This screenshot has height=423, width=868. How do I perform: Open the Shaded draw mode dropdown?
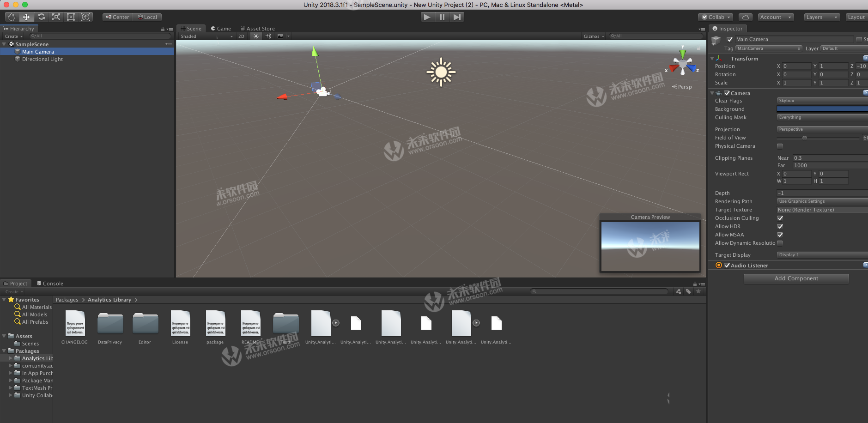[x=206, y=36]
